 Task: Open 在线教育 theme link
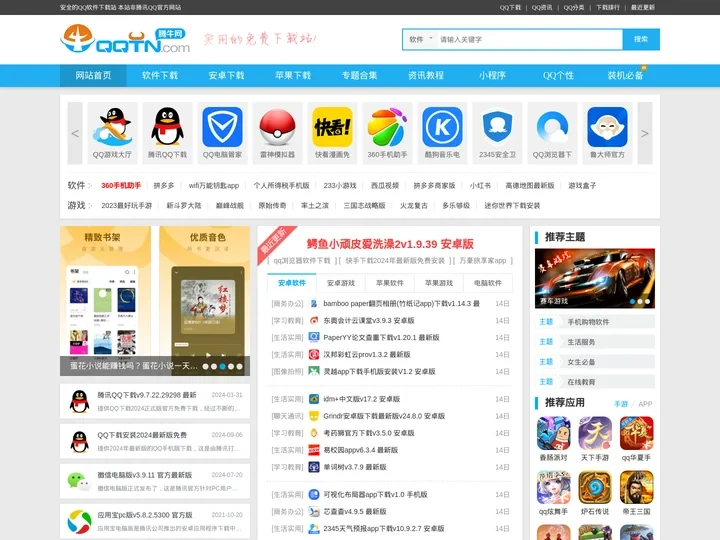[x=581, y=382]
